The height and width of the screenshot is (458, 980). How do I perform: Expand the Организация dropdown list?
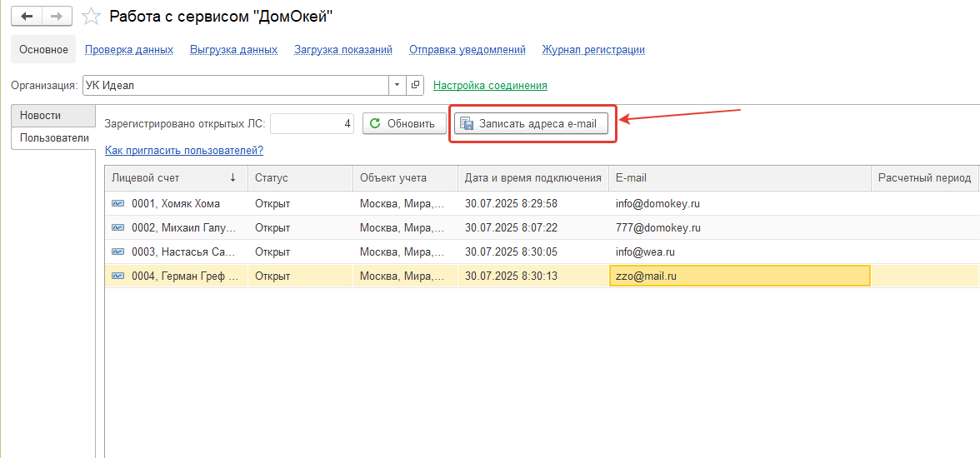(397, 85)
